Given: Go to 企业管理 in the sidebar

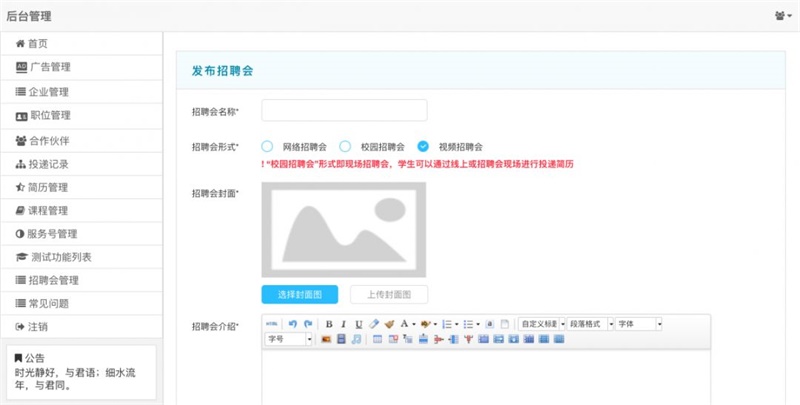Looking at the screenshot, I should (49, 91).
